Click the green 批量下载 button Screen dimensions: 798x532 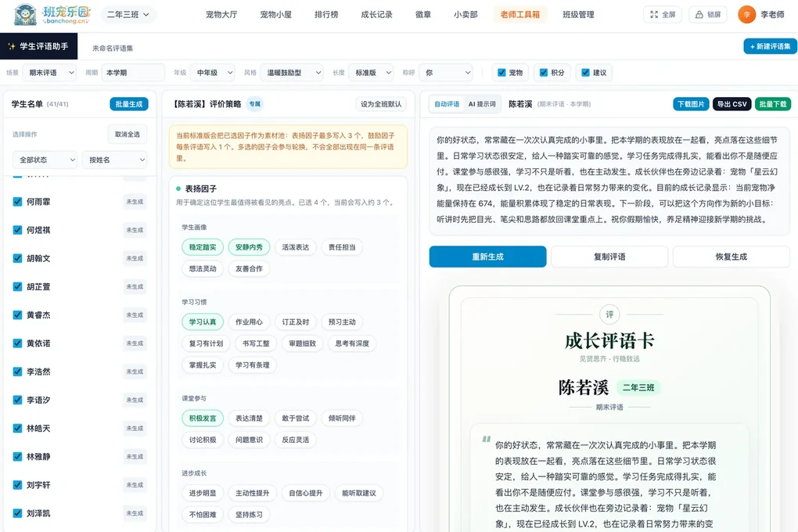pos(772,104)
